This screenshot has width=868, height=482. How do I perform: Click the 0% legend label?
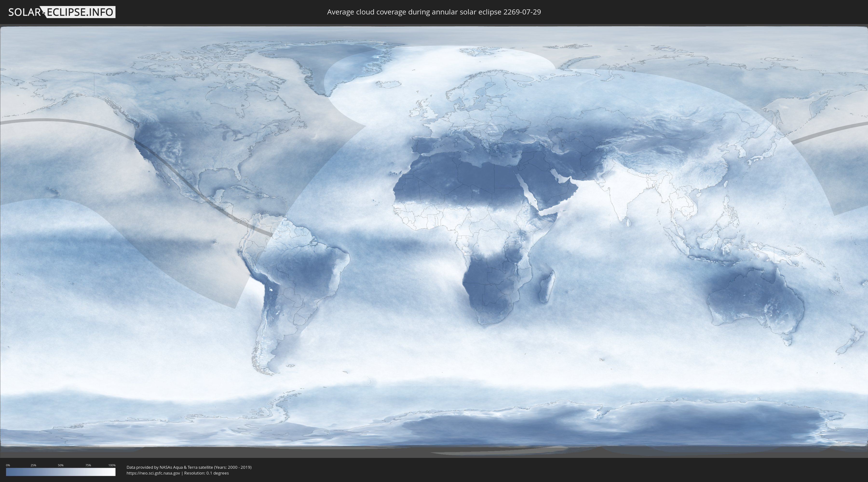pyautogui.click(x=8, y=465)
